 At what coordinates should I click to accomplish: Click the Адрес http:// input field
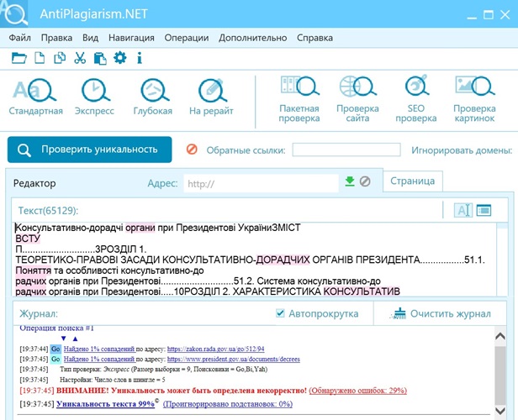262,183
